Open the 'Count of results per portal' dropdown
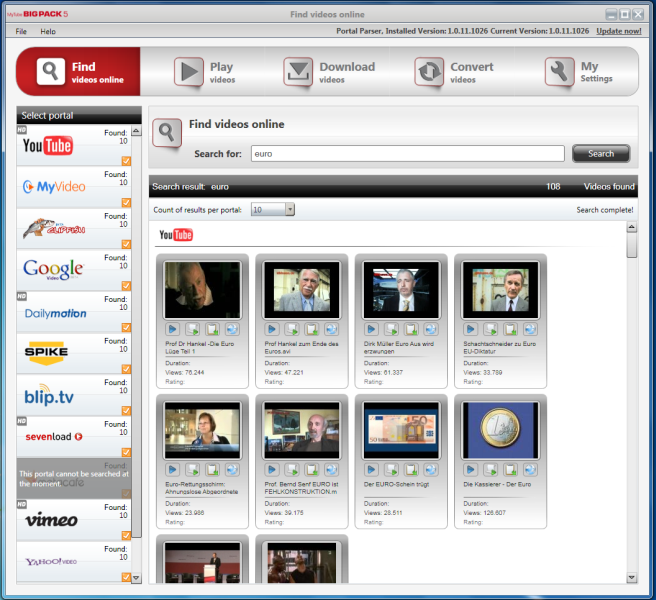This screenshot has height=600, width=656. tap(290, 209)
